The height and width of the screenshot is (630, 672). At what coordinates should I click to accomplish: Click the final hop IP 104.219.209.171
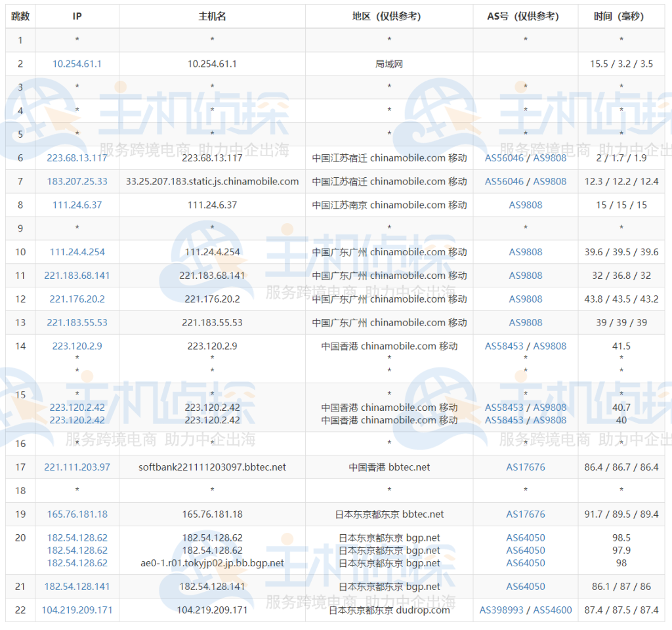point(77,610)
